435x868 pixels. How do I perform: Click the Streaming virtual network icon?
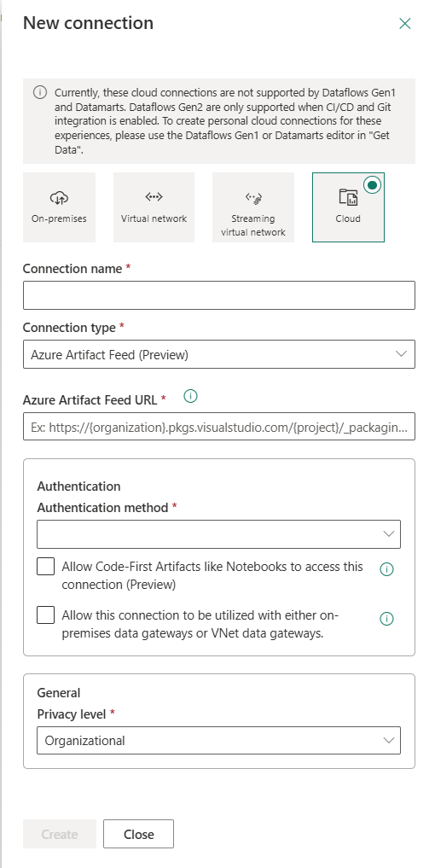(x=253, y=197)
